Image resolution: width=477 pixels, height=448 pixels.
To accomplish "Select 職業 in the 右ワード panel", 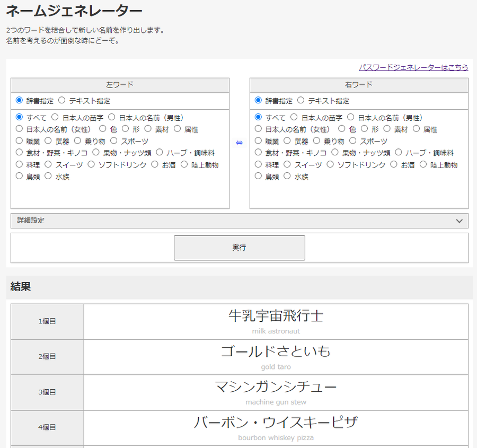I will [258, 140].
